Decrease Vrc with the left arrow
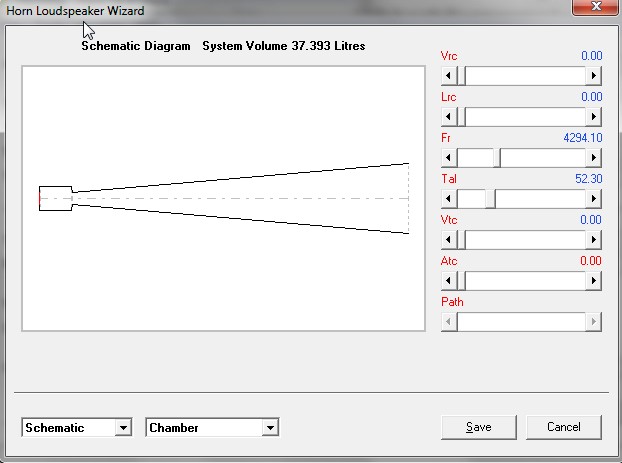This screenshot has height=463, width=622. pyautogui.click(x=449, y=75)
